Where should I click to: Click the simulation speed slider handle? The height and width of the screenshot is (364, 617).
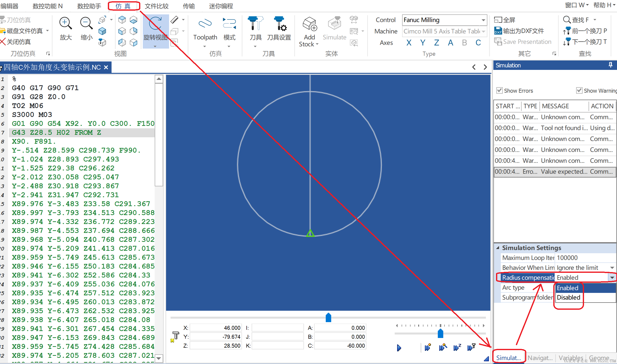pos(440,333)
